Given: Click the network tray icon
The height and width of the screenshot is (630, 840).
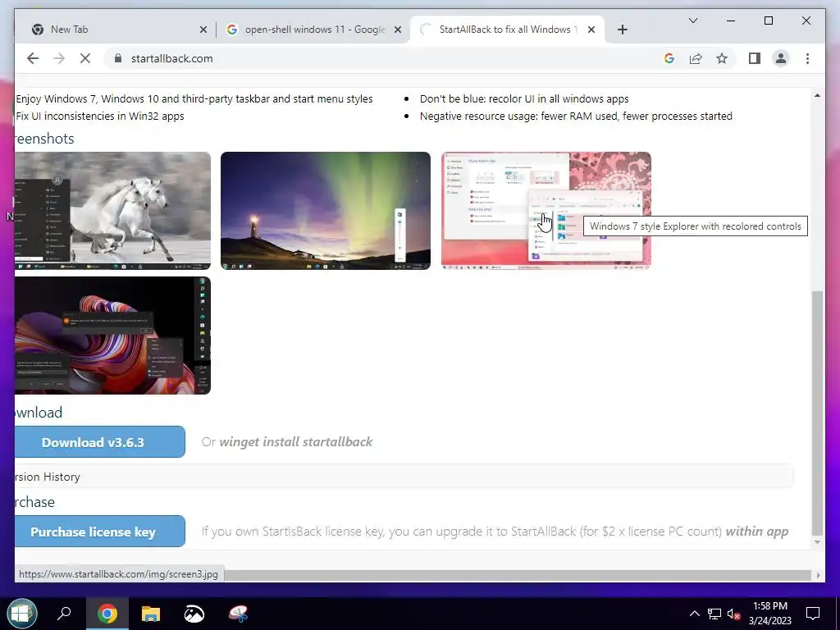Looking at the screenshot, I should click(x=714, y=614).
